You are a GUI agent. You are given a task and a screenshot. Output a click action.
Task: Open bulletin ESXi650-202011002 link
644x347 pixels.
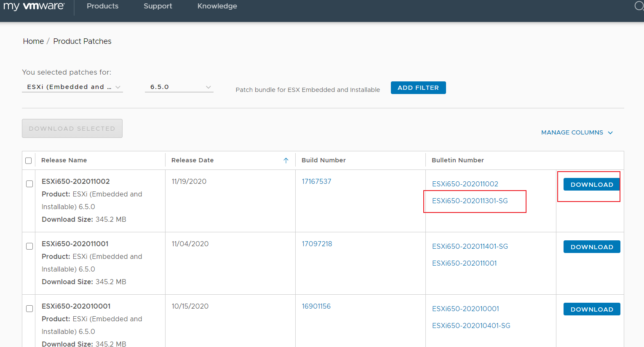coord(465,184)
